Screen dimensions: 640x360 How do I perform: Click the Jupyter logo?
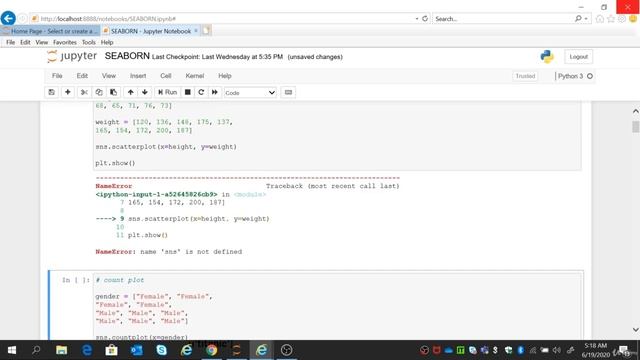72,56
